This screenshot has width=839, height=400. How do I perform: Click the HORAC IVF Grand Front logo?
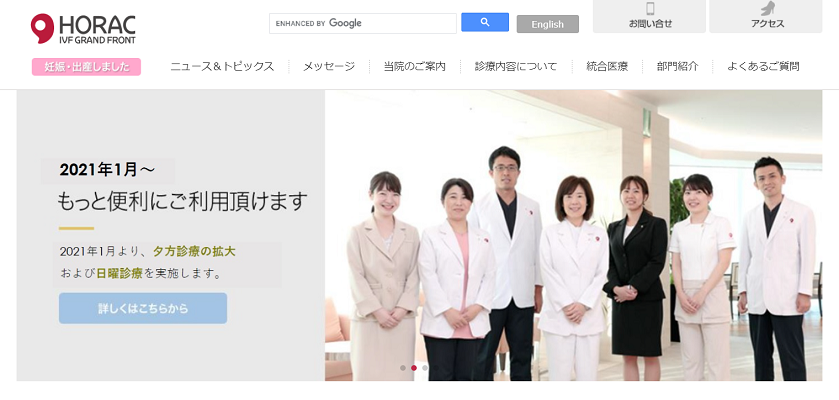click(x=83, y=29)
